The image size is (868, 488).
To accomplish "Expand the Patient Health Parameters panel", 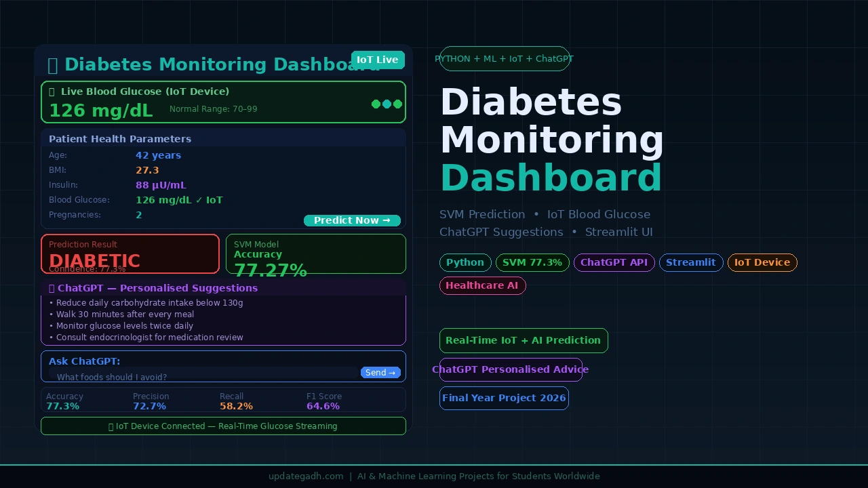I will click(120, 138).
